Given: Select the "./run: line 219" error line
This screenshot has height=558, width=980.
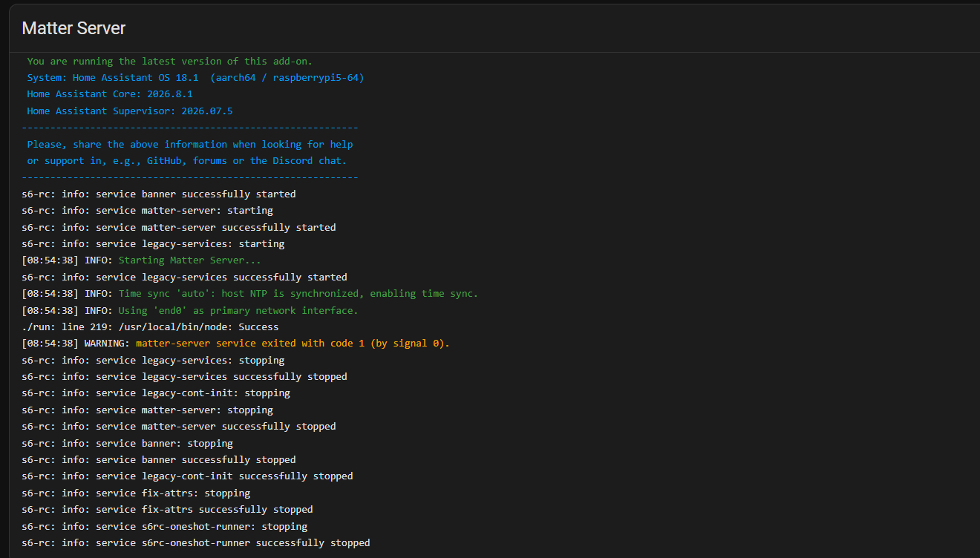Looking at the screenshot, I should 150,326.
